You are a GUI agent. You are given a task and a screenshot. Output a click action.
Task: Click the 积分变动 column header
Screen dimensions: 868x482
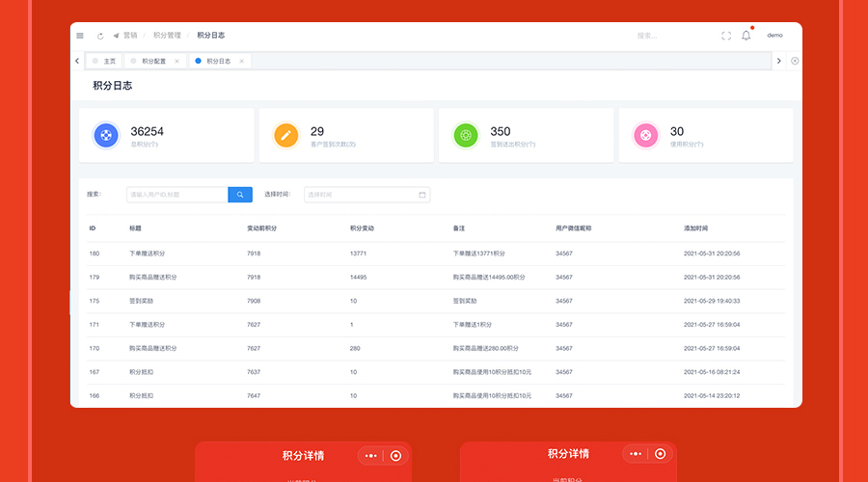[x=362, y=228]
